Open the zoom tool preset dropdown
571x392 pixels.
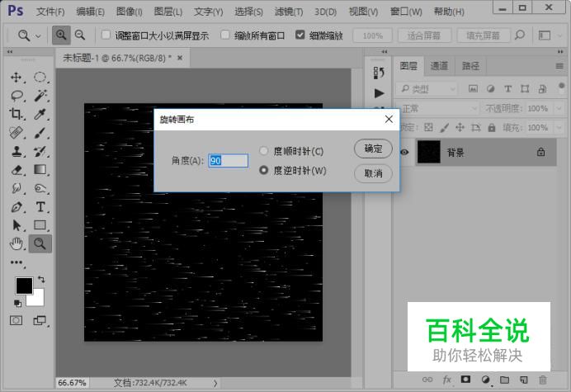38,35
